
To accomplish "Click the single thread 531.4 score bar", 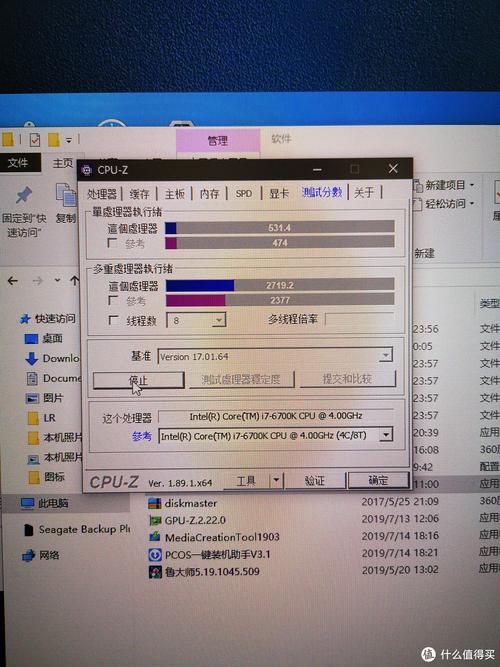I will tap(280, 228).
